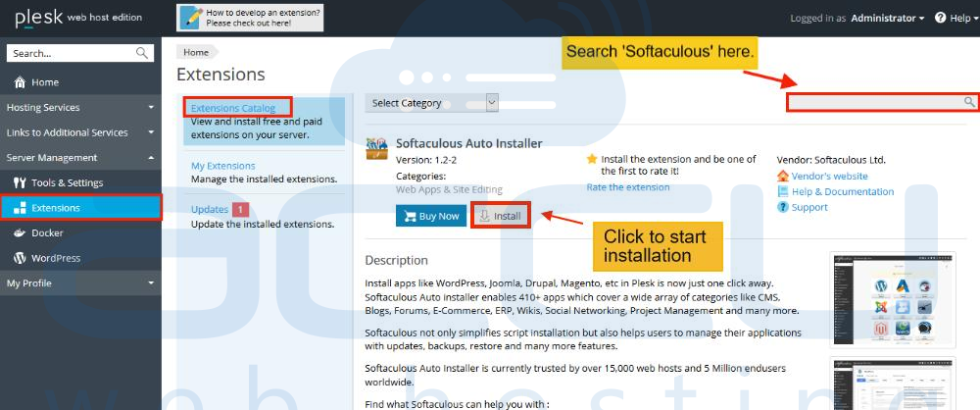Click the Docker whale icon
The image size is (980, 410).
click(20, 232)
